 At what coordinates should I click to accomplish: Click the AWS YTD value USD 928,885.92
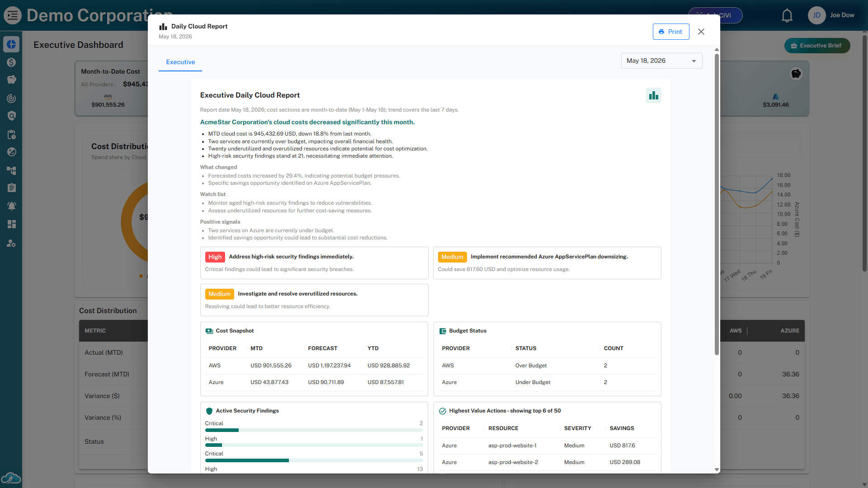(388, 366)
